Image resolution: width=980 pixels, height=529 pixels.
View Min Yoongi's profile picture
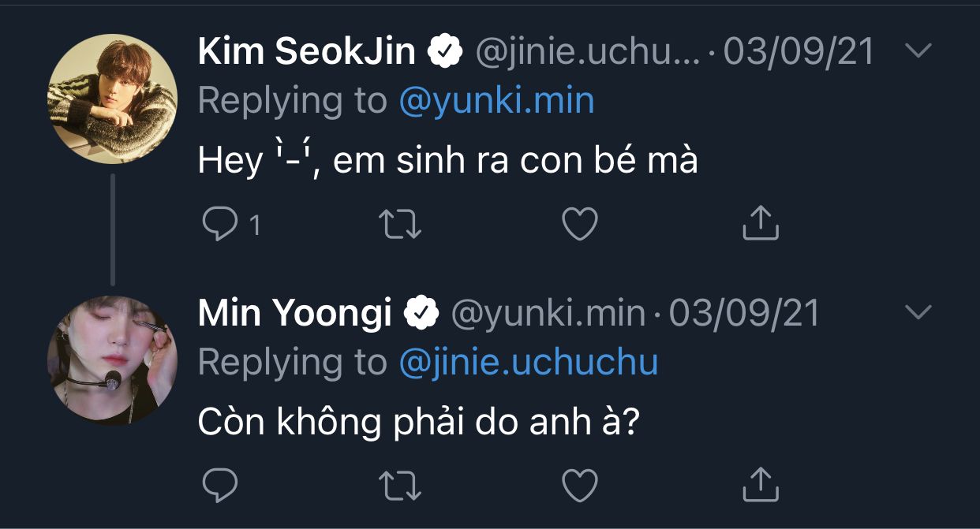(112, 360)
